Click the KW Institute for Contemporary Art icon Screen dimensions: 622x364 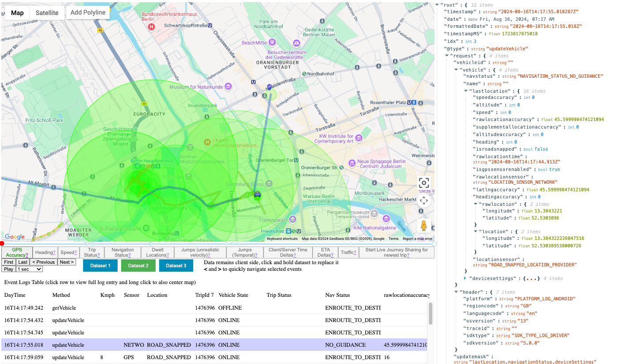coord(359,139)
